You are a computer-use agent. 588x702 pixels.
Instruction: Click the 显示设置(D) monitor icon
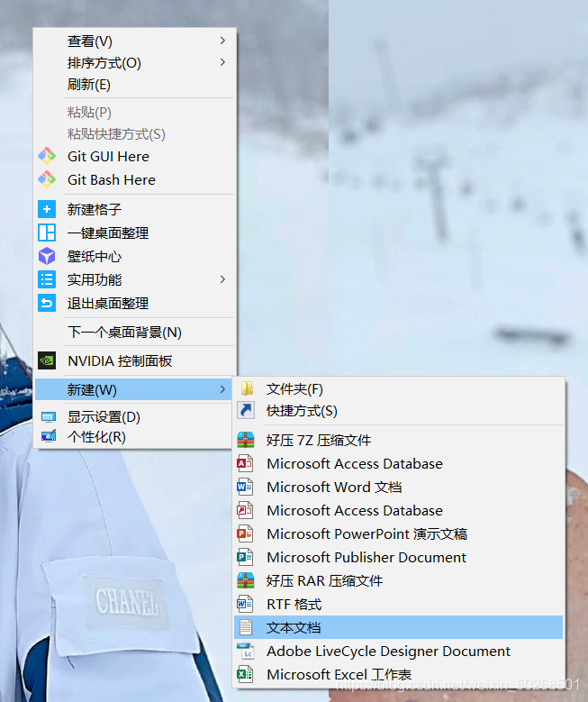click(x=49, y=417)
